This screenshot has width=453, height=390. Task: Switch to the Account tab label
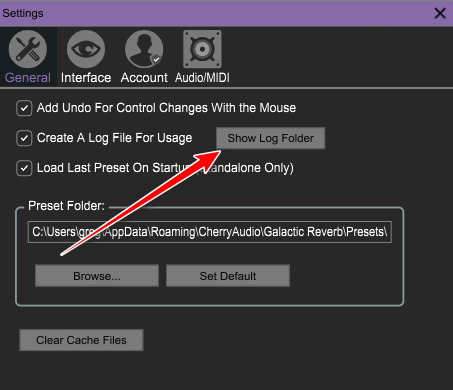pyautogui.click(x=144, y=78)
